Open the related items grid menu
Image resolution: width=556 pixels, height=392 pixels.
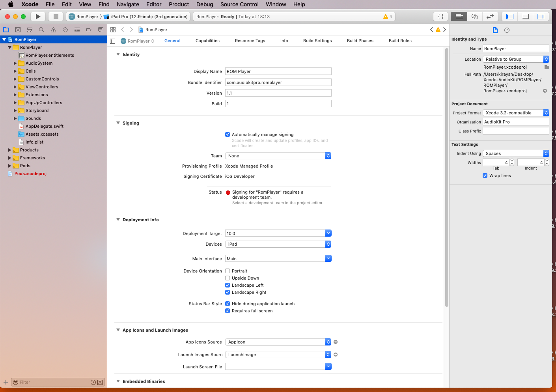click(113, 30)
